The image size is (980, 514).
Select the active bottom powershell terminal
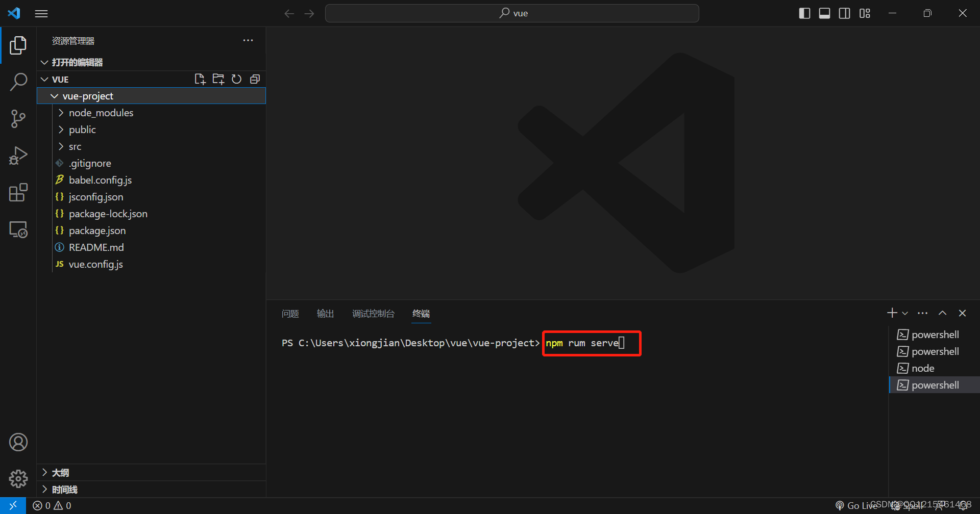click(x=934, y=385)
